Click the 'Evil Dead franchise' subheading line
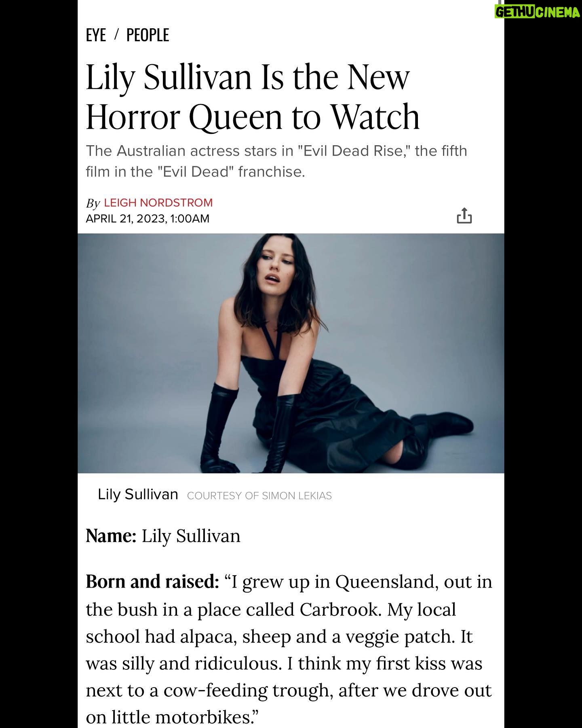Image resolution: width=582 pixels, height=728 pixels. pyautogui.click(x=195, y=172)
